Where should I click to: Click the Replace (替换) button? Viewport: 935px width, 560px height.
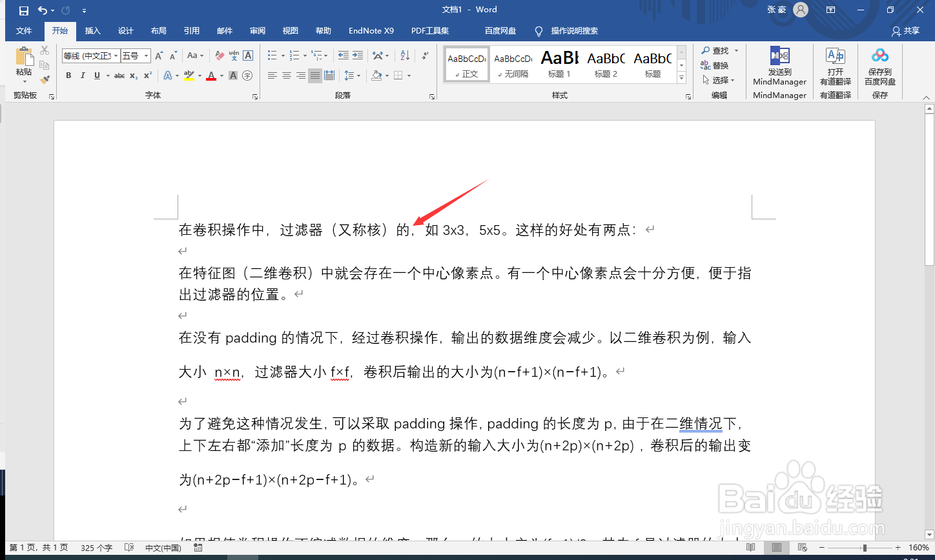point(715,65)
